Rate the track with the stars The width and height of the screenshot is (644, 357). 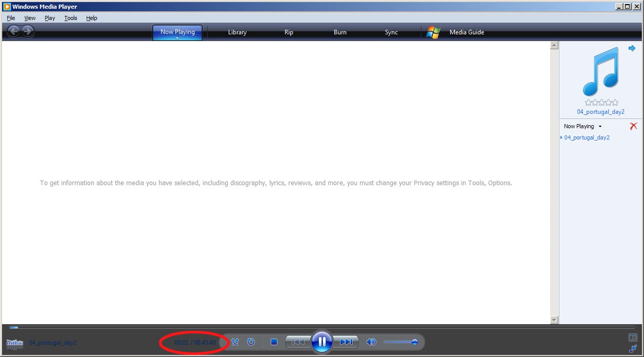pos(601,103)
